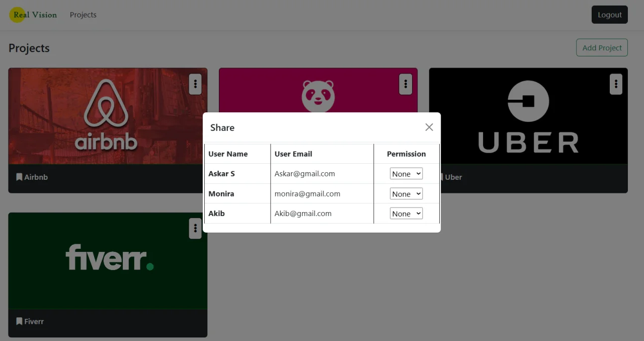Open the Fiverr card three-dot menu

pos(195,229)
